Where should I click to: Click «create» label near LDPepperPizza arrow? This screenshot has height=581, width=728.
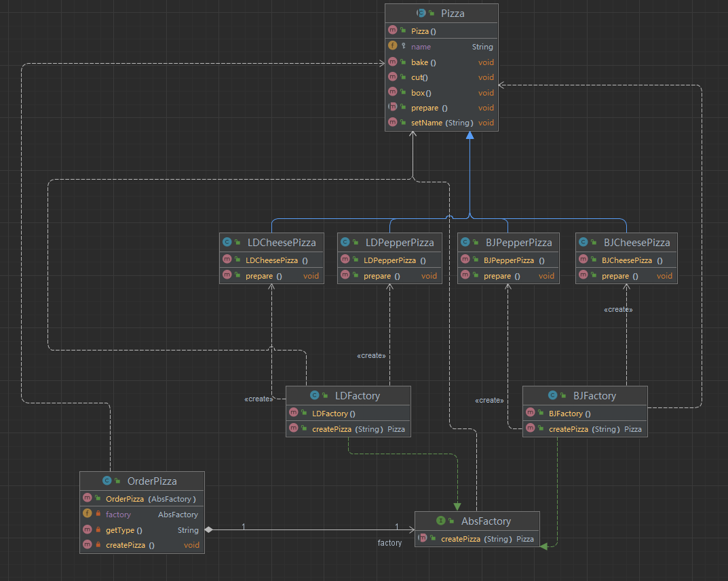tap(371, 355)
